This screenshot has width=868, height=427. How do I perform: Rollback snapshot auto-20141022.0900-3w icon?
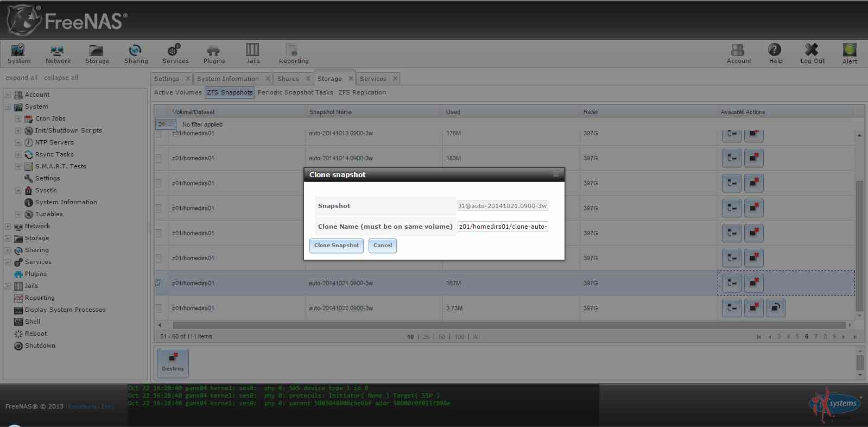click(776, 308)
